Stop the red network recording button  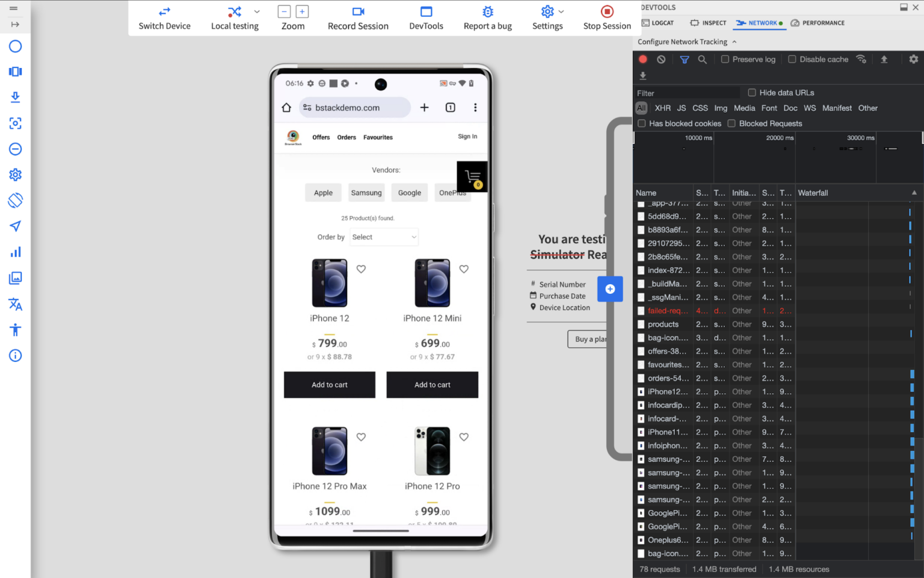(x=642, y=59)
